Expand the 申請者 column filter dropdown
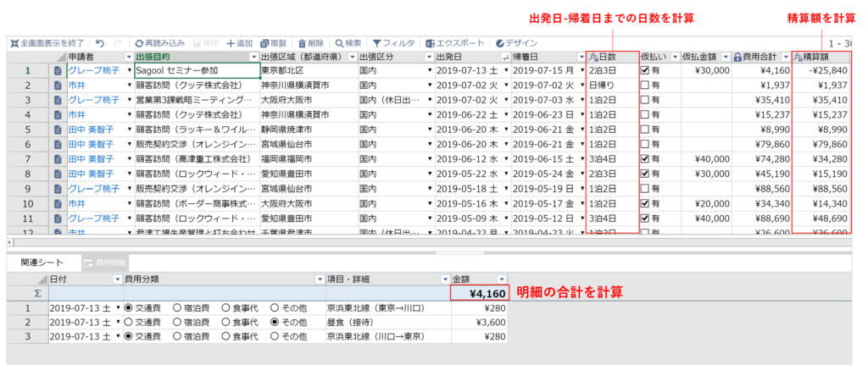 point(129,57)
